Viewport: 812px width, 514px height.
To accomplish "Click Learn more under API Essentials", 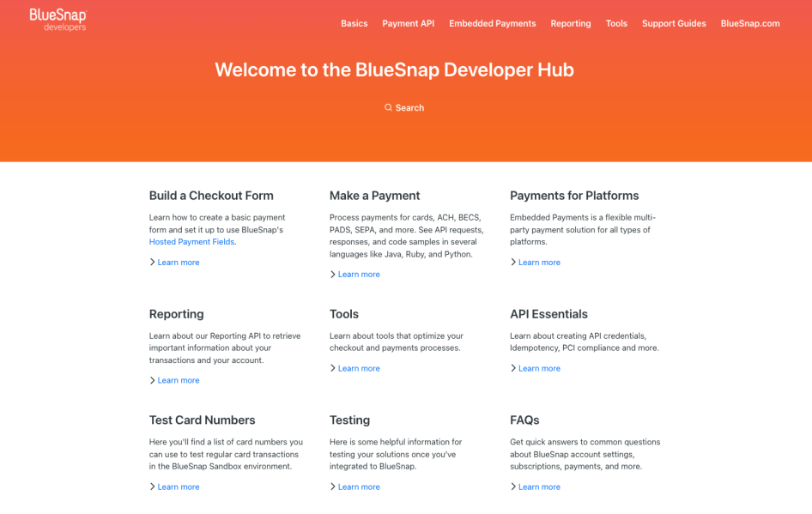I will (x=539, y=368).
